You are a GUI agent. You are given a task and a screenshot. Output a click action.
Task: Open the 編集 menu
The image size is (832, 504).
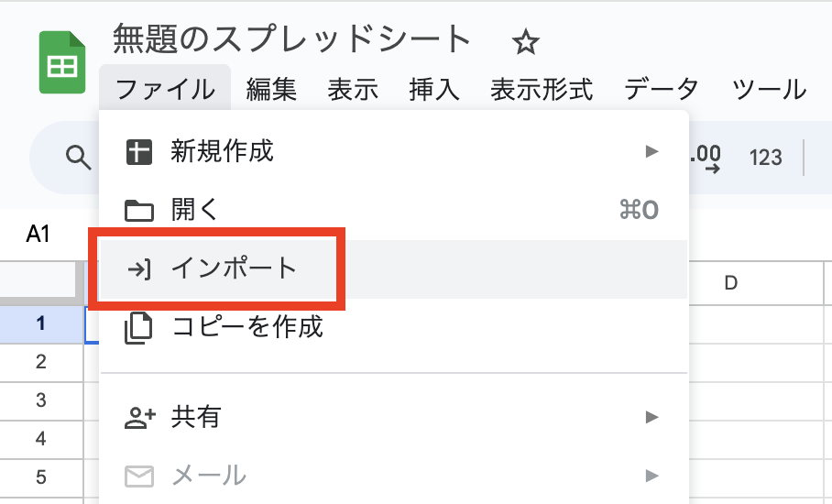point(271,90)
